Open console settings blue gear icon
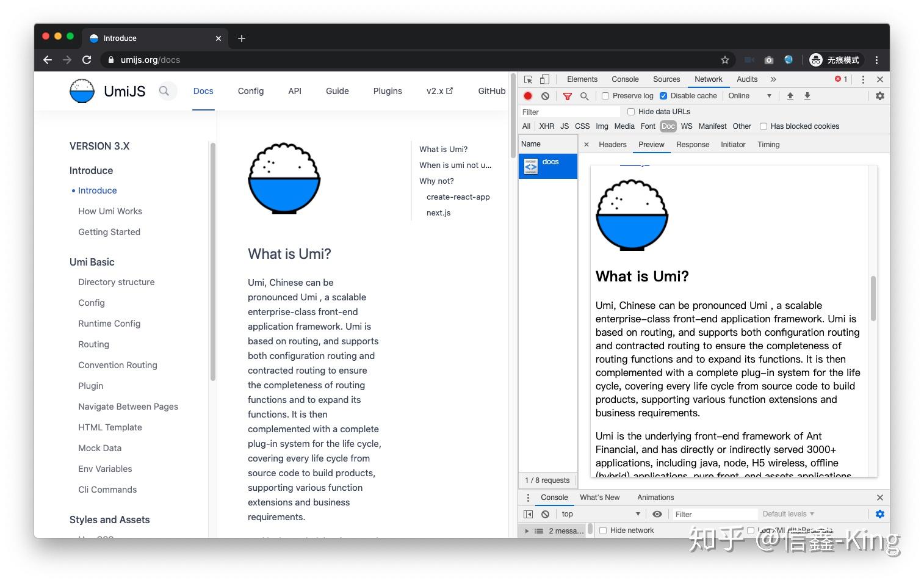 (x=879, y=514)
